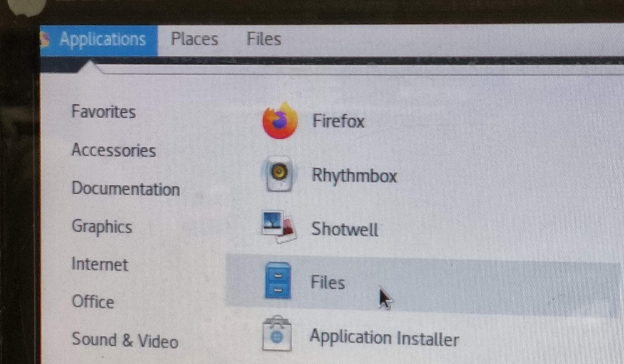Open the Files menu in top bar
624x364 pixels.
pos(264,39)
